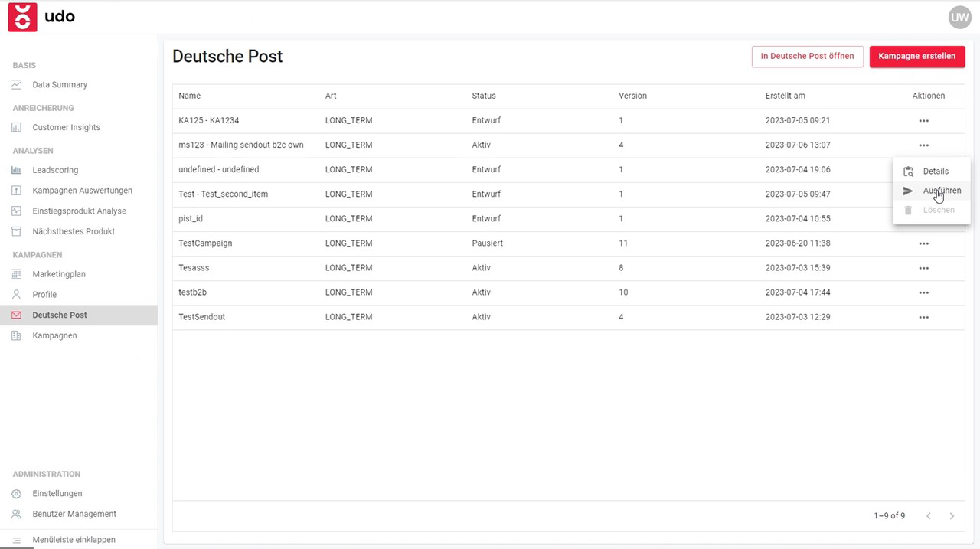Screen dimensions: 980x549
Task: Click the Marketingplan sidebar icon
Action: (16, 274)
